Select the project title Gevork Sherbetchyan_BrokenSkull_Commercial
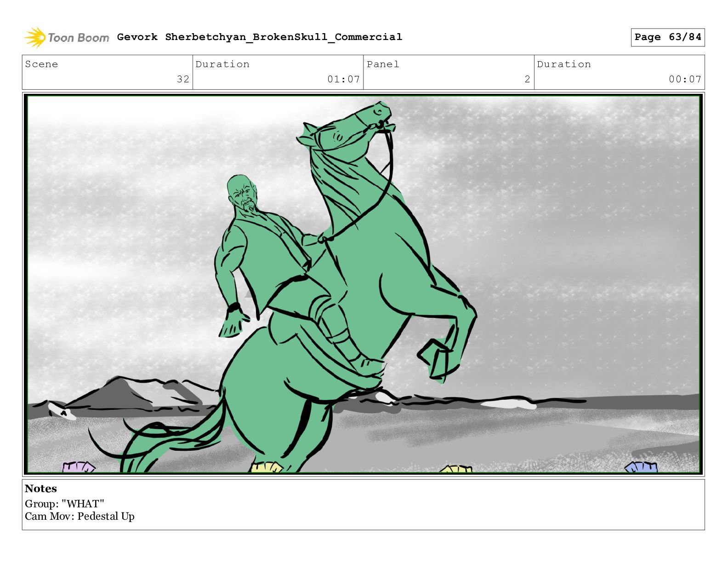Screen dimensions: 728x563 tap(260, 37)
